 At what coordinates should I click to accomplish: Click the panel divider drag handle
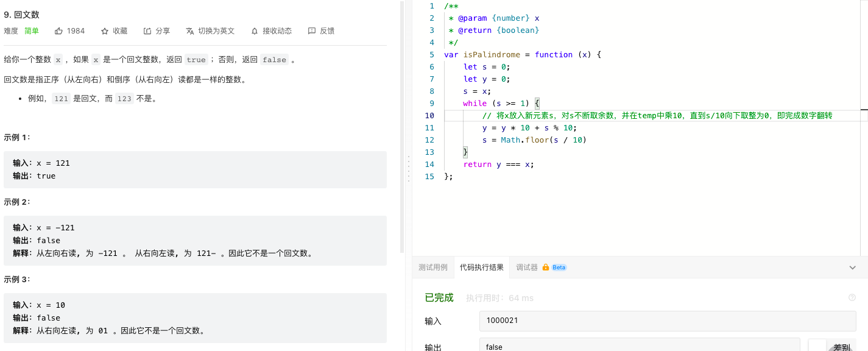tap(409, 168)
